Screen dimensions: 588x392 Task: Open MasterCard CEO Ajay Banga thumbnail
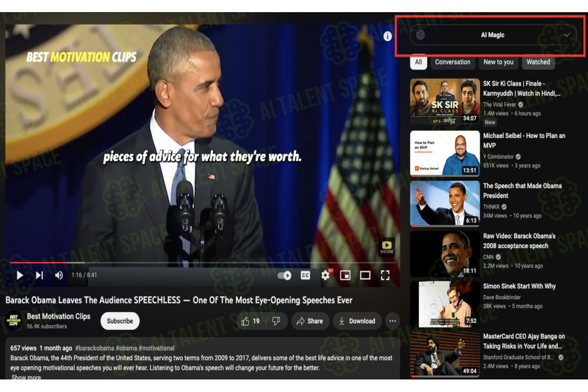tap(445, 354)
